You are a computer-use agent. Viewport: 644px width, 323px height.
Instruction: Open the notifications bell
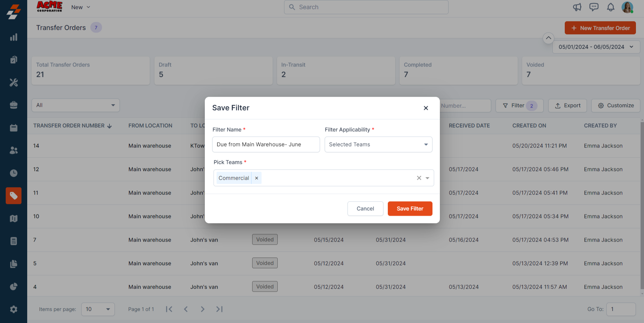610,7
